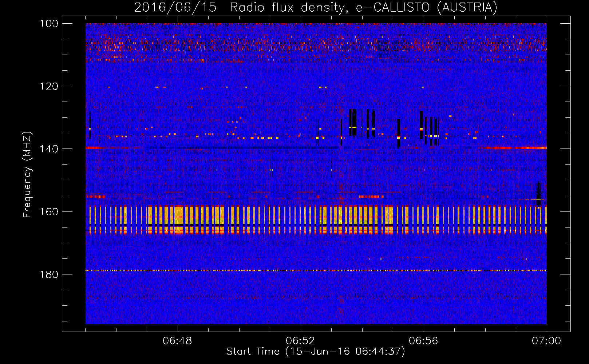Select the '160' frequency tick label
Screen dimensions: 589x364
(49, 211)
